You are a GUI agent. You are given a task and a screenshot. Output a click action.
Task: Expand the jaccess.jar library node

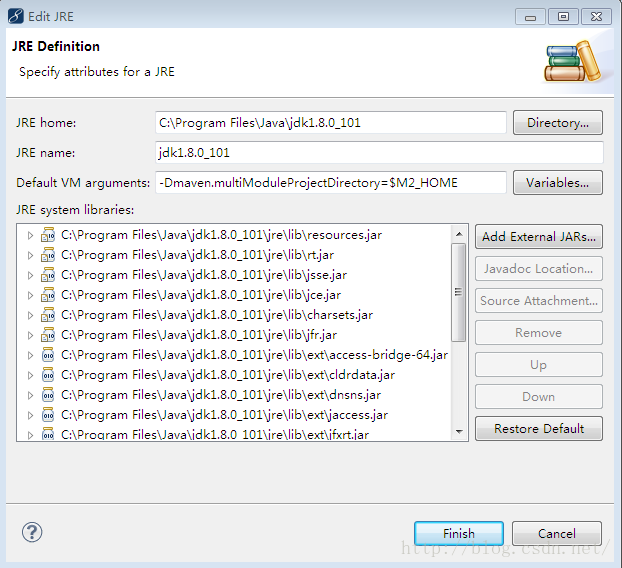pos(30,415)
